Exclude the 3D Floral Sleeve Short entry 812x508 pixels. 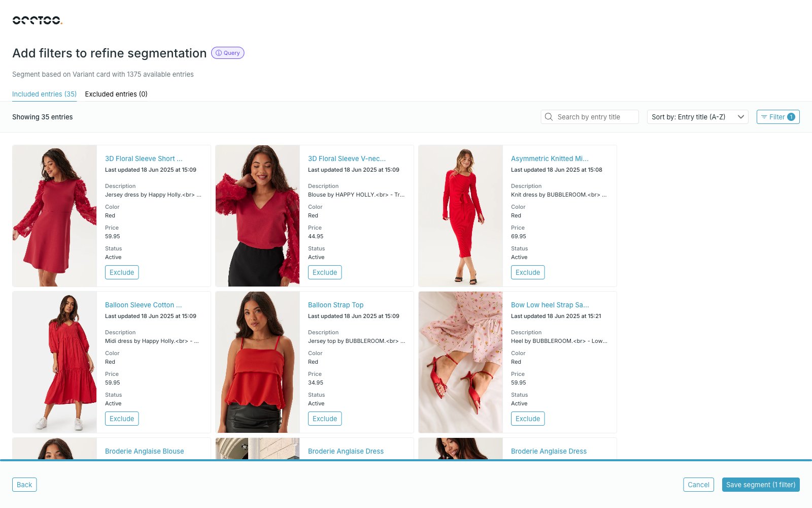[x=122, y=272]
